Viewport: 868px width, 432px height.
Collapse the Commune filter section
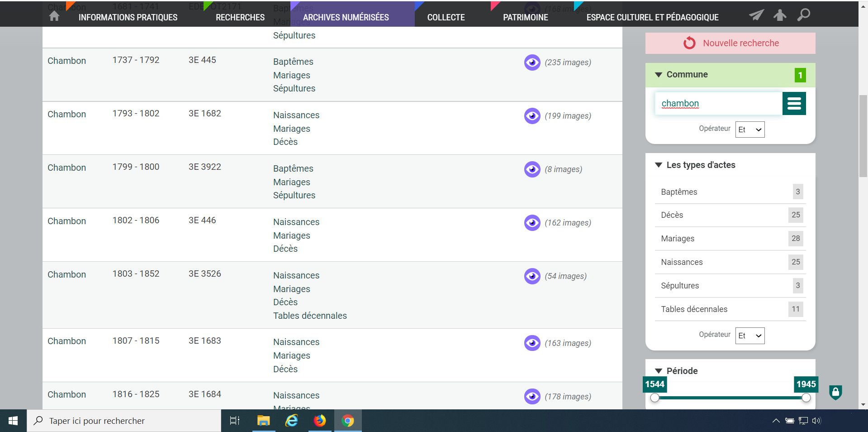coord(659,75)
